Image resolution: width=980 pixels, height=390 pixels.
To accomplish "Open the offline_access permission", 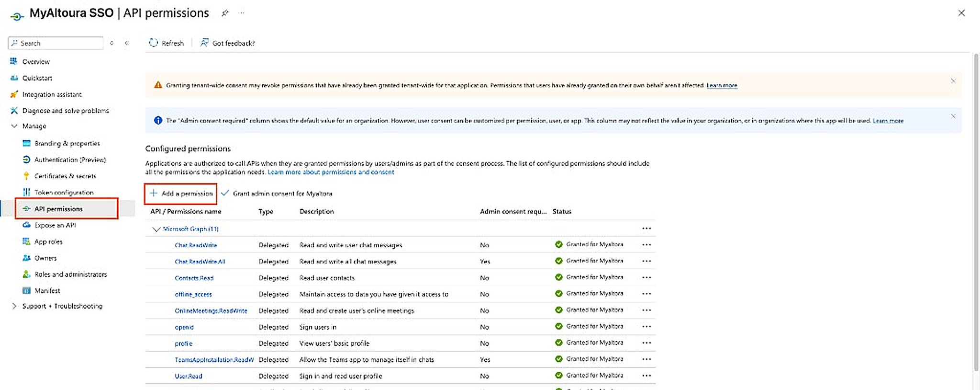I will 193,294.
